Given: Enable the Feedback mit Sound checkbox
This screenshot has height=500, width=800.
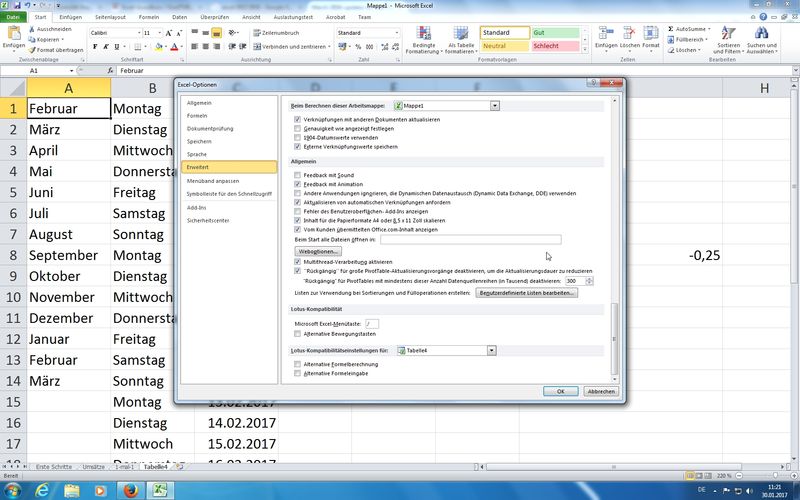Looking at the screenshot, I should [298, 175].
